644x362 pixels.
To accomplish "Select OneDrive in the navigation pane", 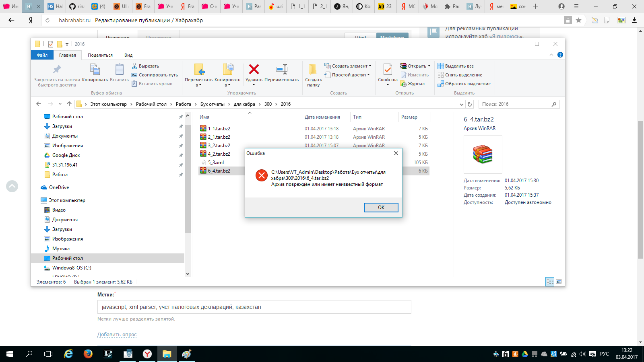I will [55, 187].
